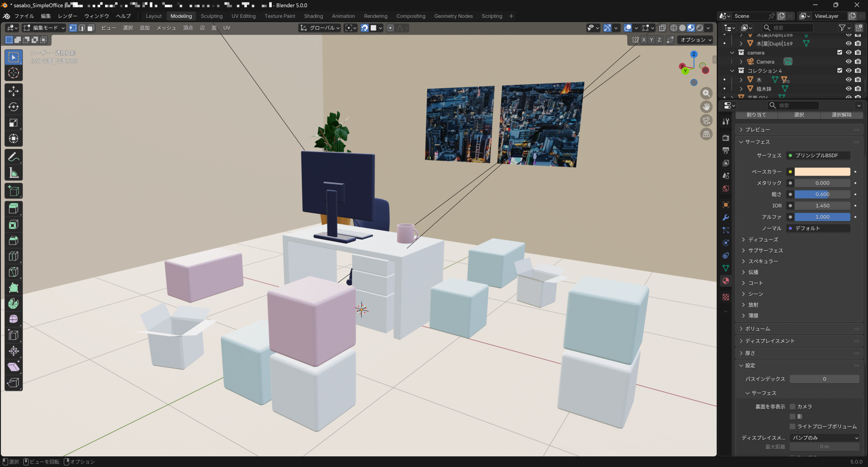Image resolution: width=868 pixels, height=467 pixels.
Task: Open the 編集モード mode dropdown
Action: [x=45, y=28]
